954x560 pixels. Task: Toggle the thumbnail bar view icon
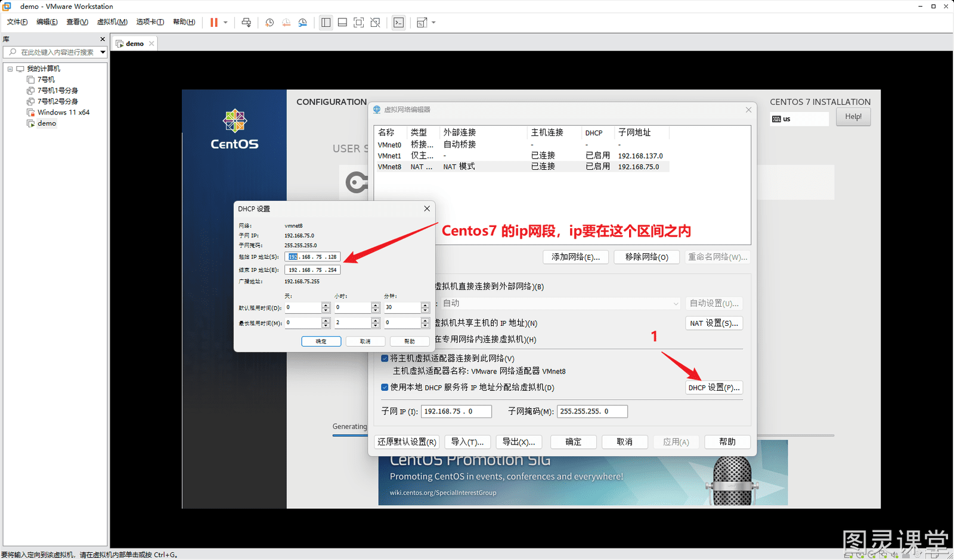coord(342,23)
